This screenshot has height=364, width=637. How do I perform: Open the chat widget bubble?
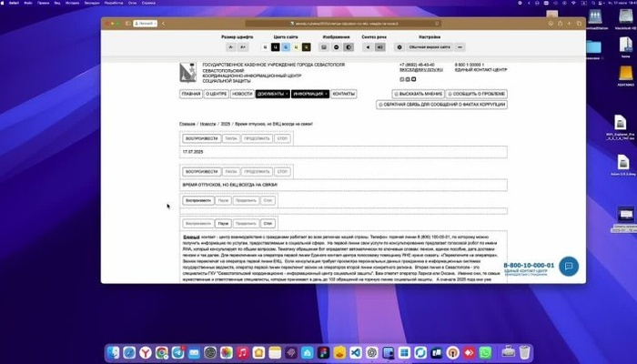click(569, 266)
